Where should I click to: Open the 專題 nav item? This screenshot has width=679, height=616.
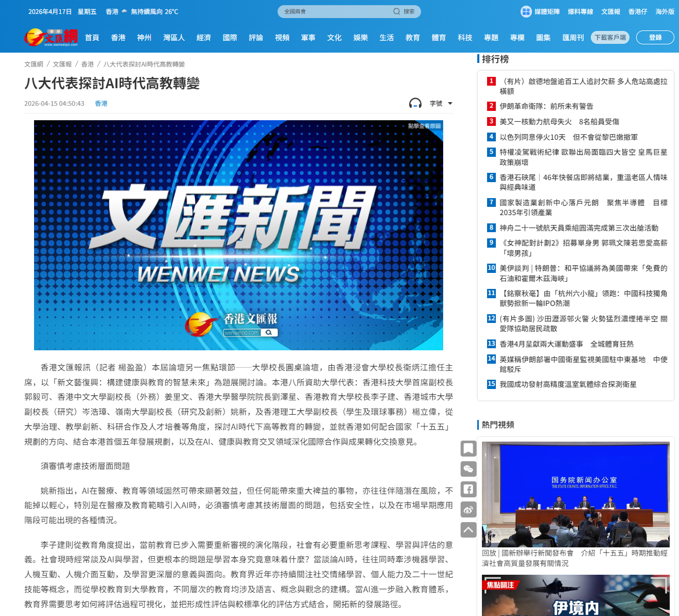pos(491,38)
